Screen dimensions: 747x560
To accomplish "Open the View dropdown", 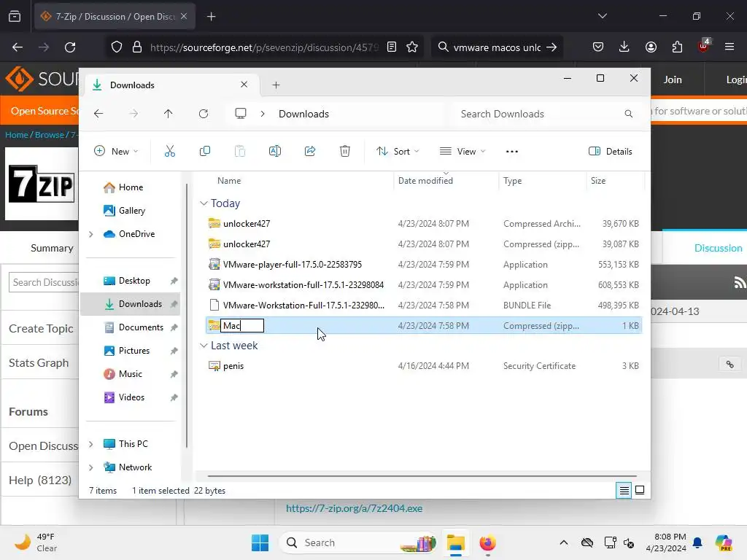I will 462,152.
